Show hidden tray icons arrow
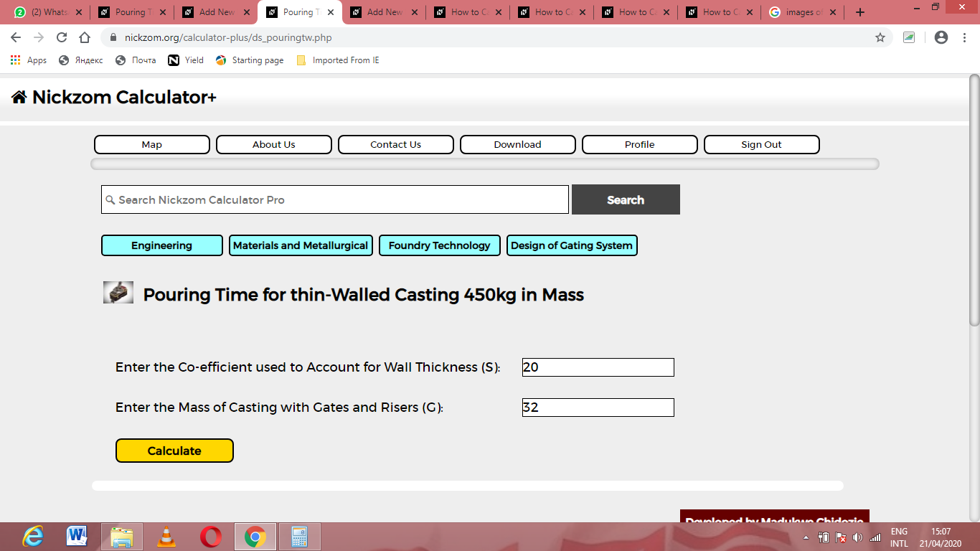Image resolution: width=980 pixels, height=551 pixels. coord(806,537)
